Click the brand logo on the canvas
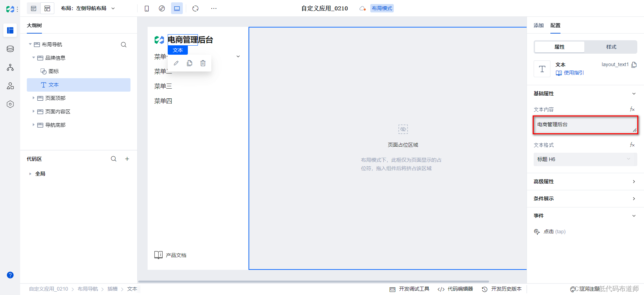 (x=159, y=40)
